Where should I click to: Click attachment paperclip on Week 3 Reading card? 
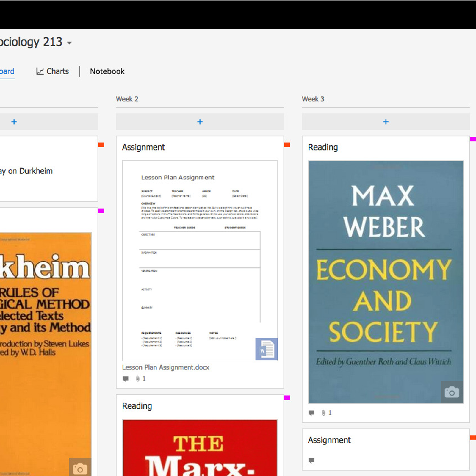tap(324, 413)
